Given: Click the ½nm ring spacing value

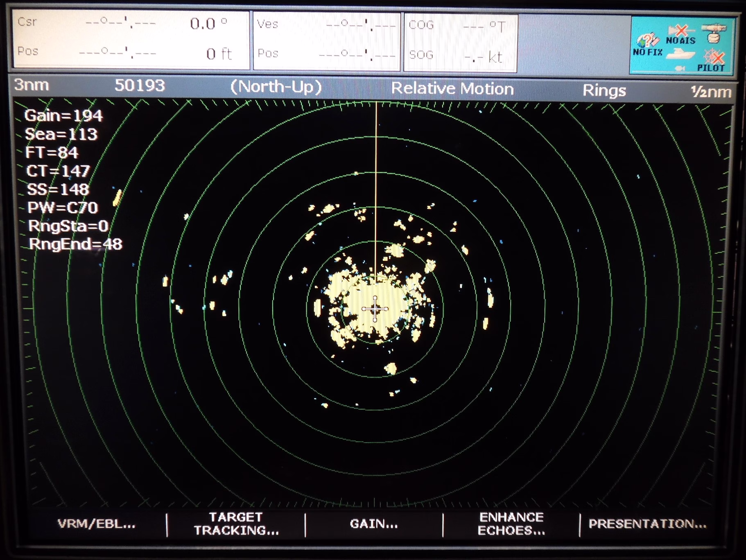Looking at the screenshot, I should tap(711, 92).
